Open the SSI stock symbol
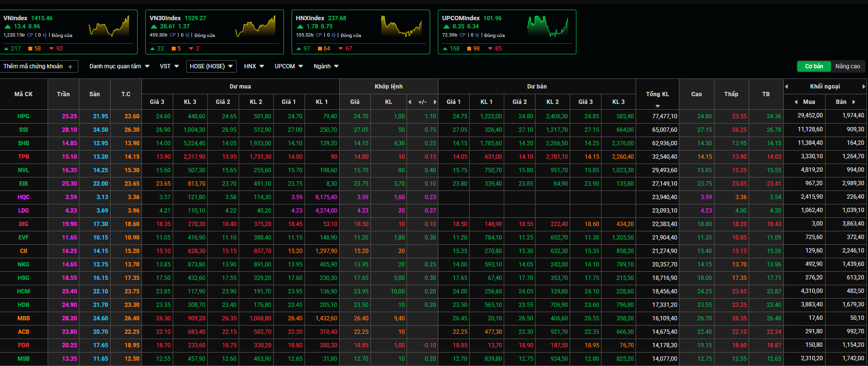Screen dimensions: 868x366 [24, 130]
